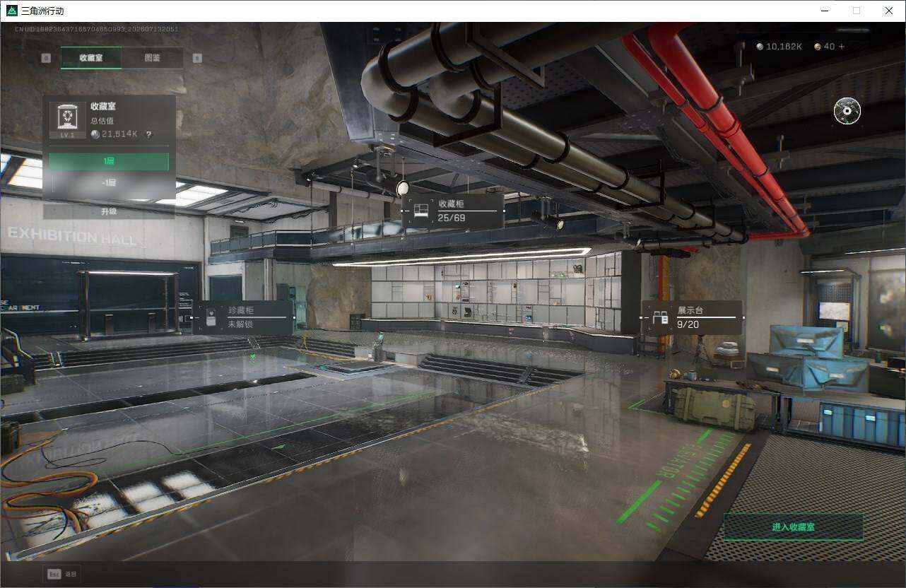Click the 10,162K currency balance
Image resolution: width=906 pixels, height=588 pixels.
(784, 47)
